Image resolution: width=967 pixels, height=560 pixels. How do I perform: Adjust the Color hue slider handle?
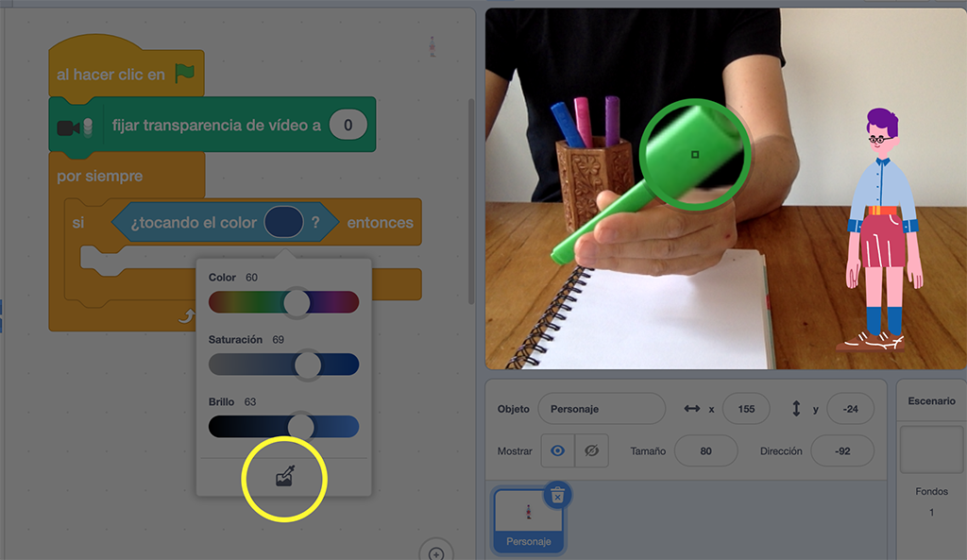click(x=297, y=302)
